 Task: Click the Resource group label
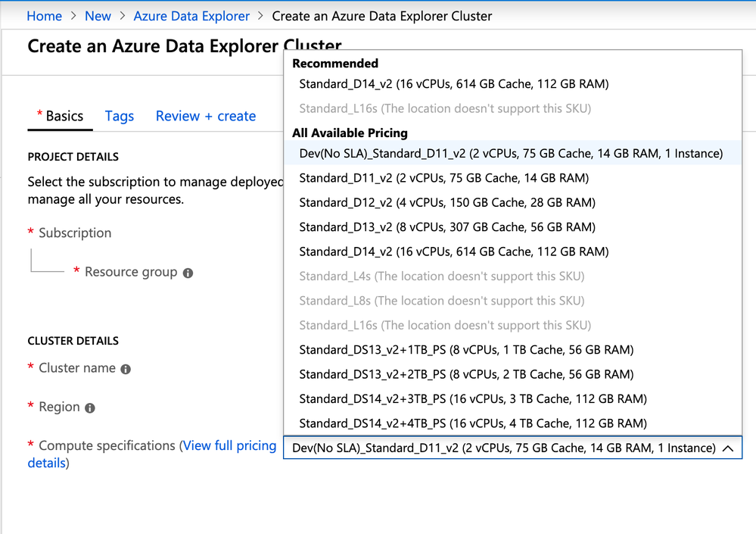point(131,272)
